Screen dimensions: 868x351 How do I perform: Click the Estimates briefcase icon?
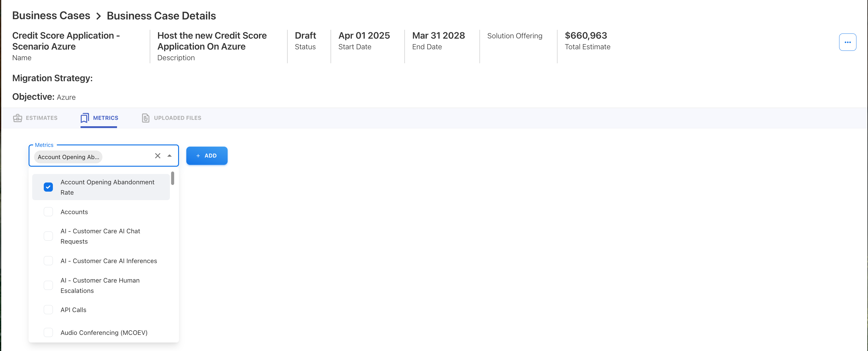pyautogui.click(x=18, y=118)
